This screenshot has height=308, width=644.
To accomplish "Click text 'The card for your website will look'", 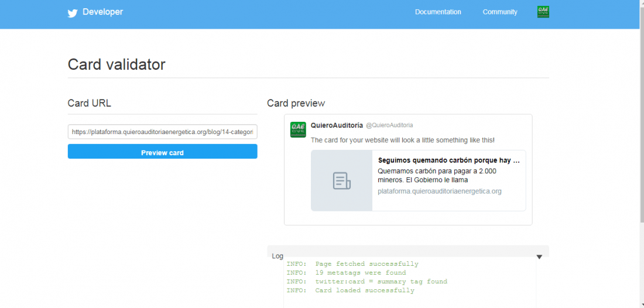I will [x=403, y=140].
